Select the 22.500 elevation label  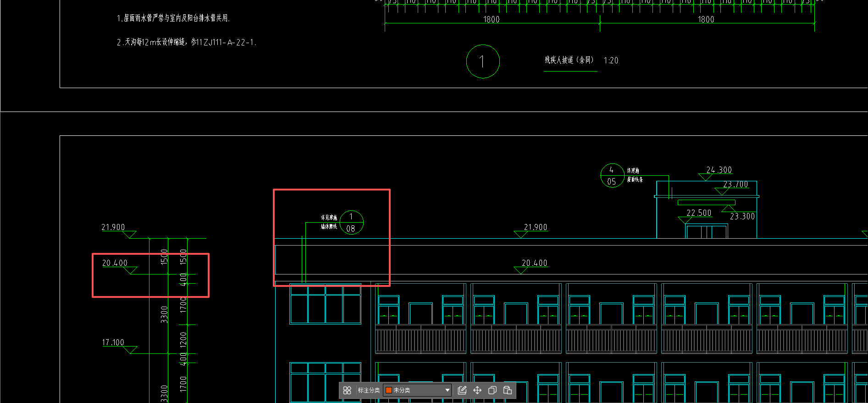pyautogui.click(x=699, y=213)
